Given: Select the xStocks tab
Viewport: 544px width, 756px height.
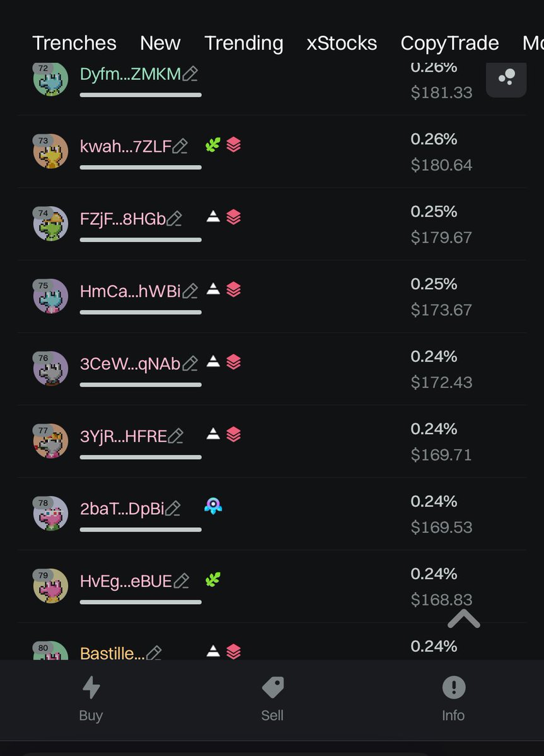Looking at the screenshot, I should 342,43.
